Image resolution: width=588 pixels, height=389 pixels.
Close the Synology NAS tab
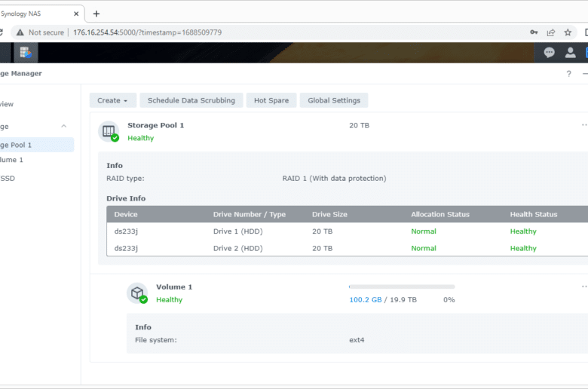pos(76,14)
